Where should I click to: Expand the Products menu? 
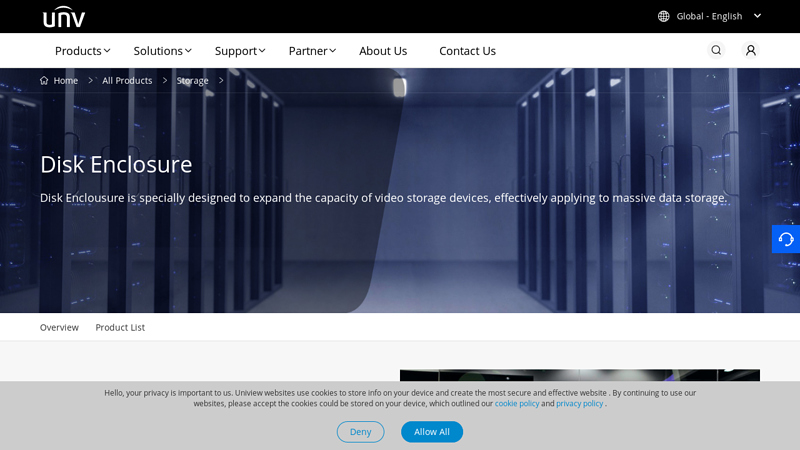[82, 51]
